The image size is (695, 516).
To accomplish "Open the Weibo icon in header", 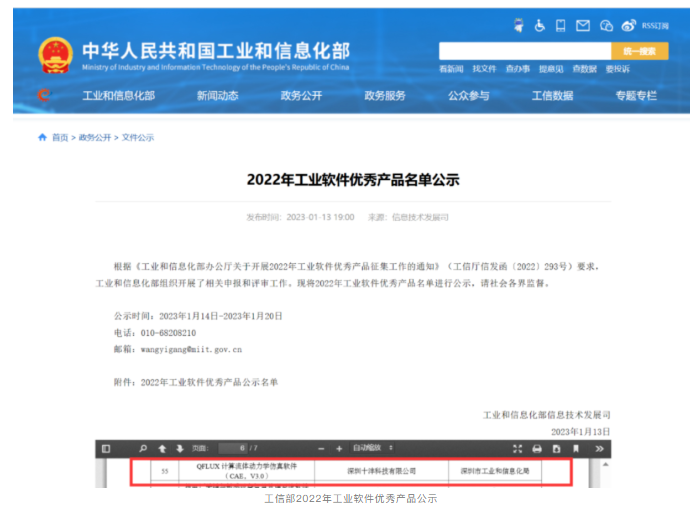I will point(628,25).
